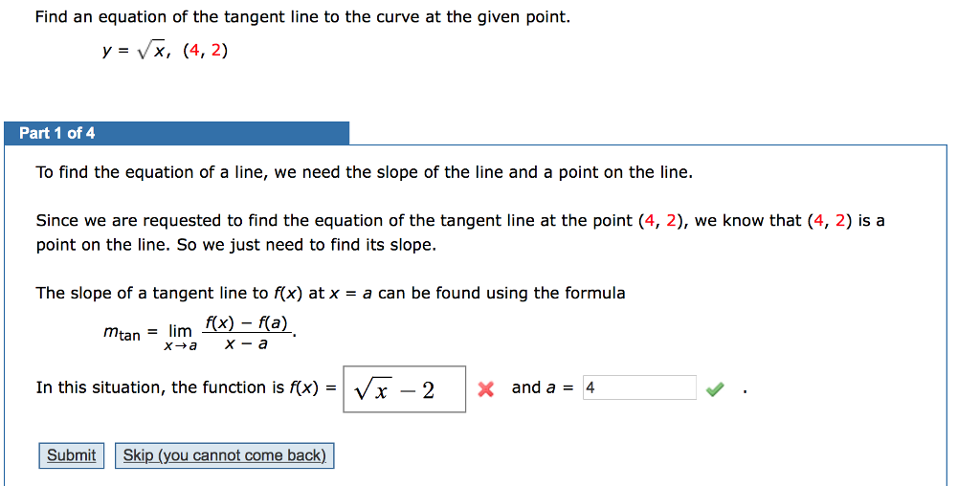Click Skip (you cannot come back) button

point(225,455)
